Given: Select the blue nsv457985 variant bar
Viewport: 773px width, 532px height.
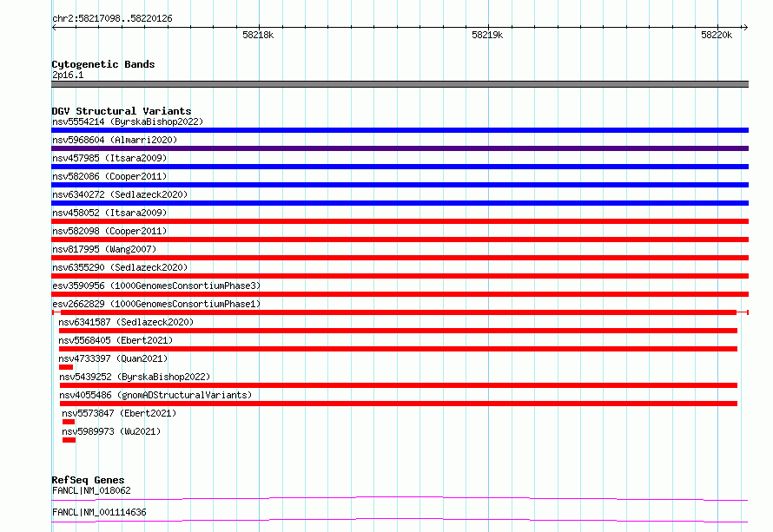Looking at the screenshot, I should (x=400, y=167).
